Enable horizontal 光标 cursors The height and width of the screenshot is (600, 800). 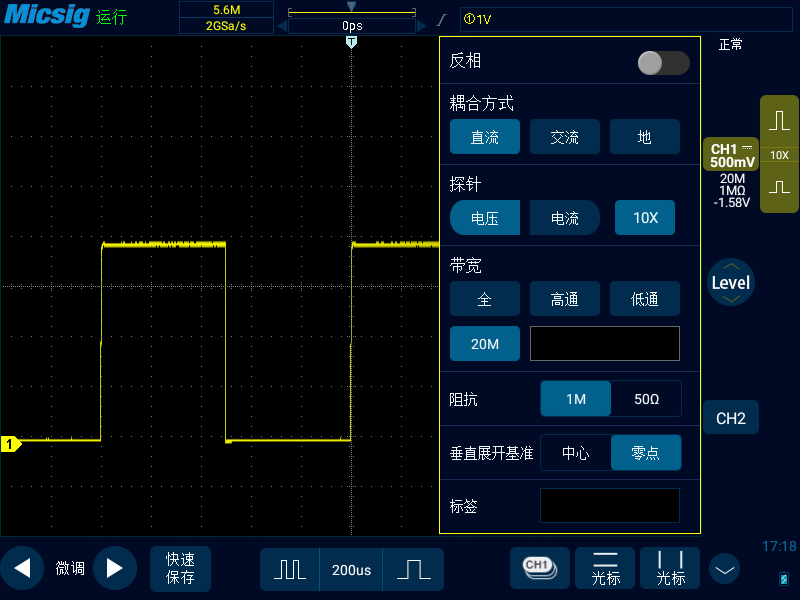click(x=606, y=568)
